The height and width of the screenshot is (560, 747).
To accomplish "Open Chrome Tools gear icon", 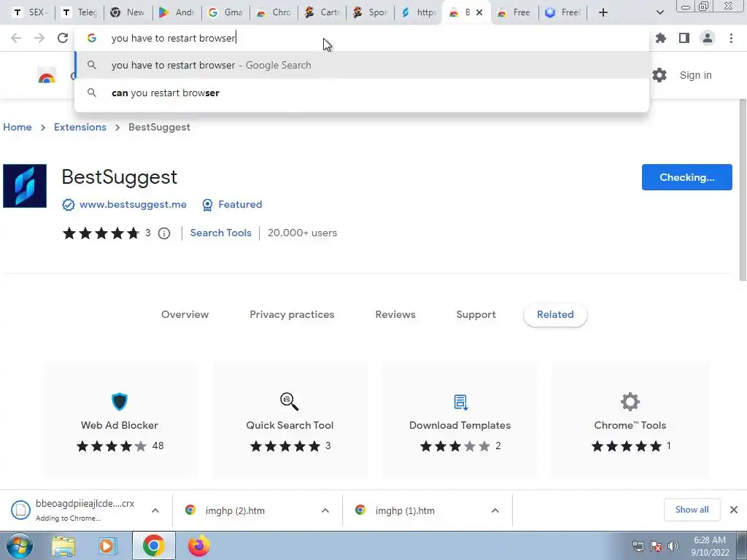I will coord(630,402).
